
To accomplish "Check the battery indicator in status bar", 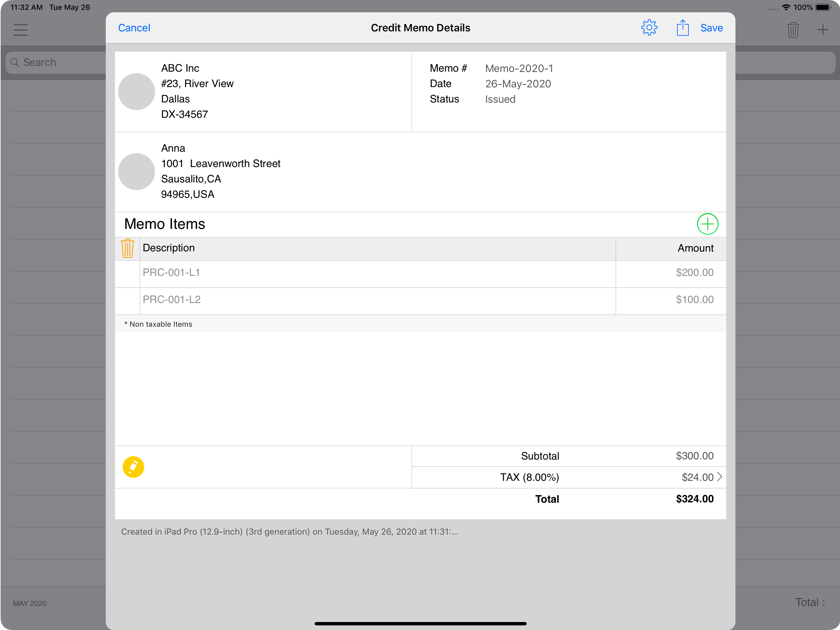I will pos(822,7).
